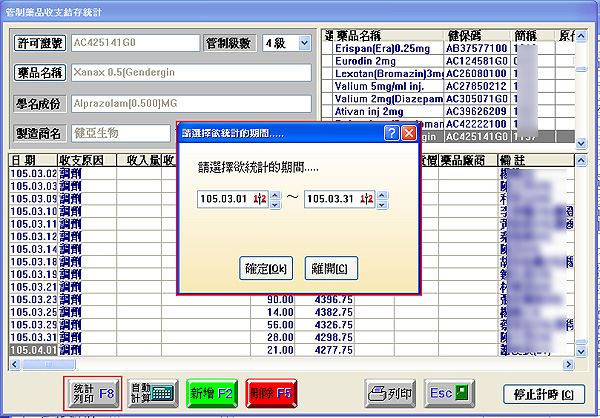Open the 自動計算 calculator tool
600x418 pixels.
tap(154, 393)
